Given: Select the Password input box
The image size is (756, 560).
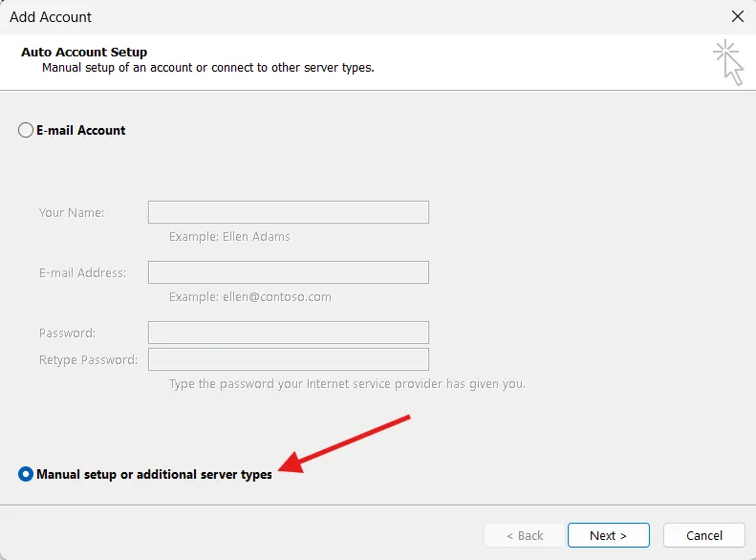Looking at the screenshot, I should [x=288, y=333].
